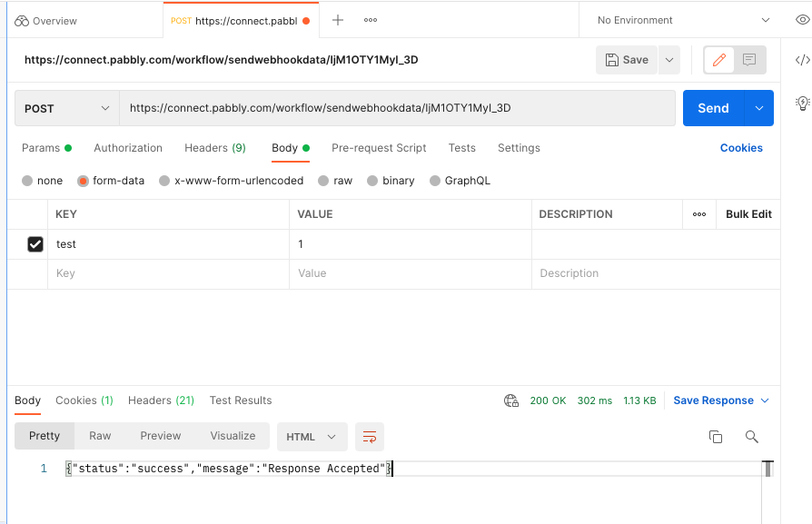
Task: Click the 200 OK status text
Action: 548,400
